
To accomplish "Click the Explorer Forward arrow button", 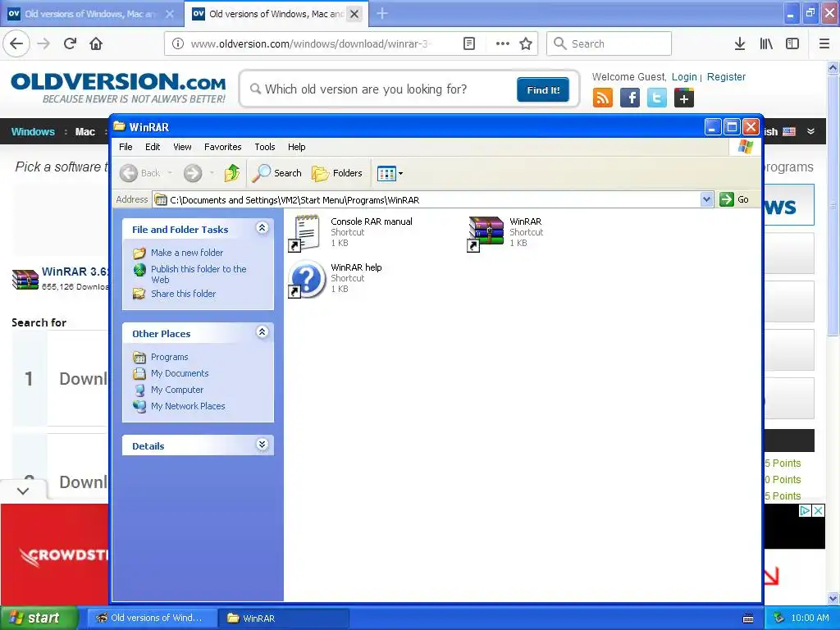I will point(193,173).
